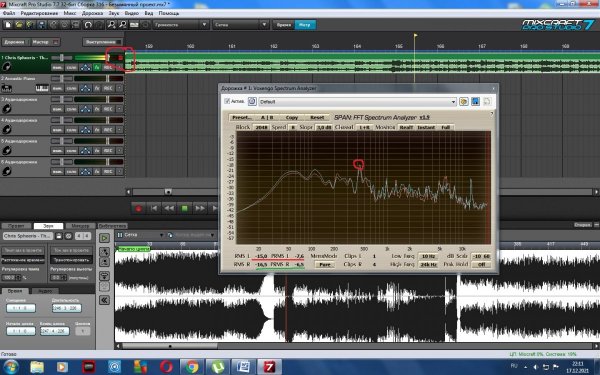Click the collapse double-arrow icon in sound editor
The width and height of the screenshot is (600, 375).
(x=104, y=300)
